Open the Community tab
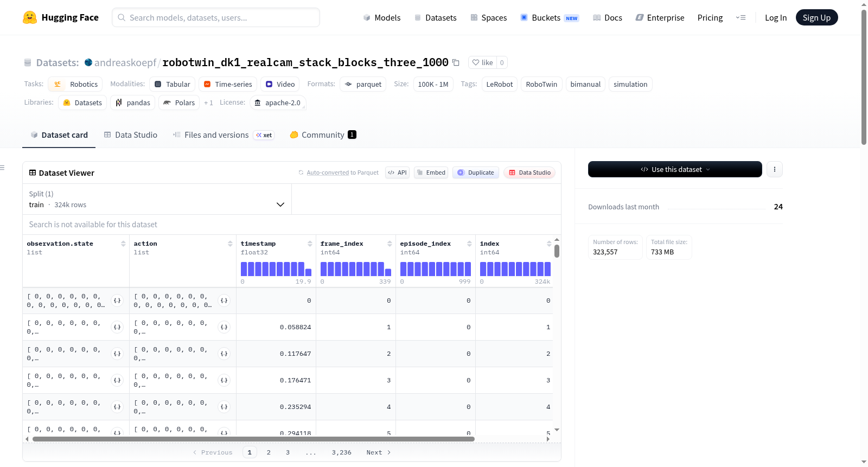 click(323, 135)
